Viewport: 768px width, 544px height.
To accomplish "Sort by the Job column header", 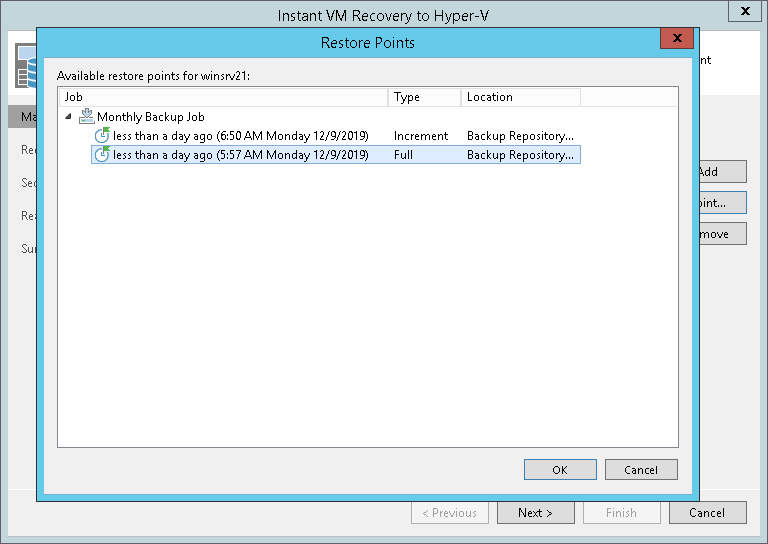I will click(224, 97).
